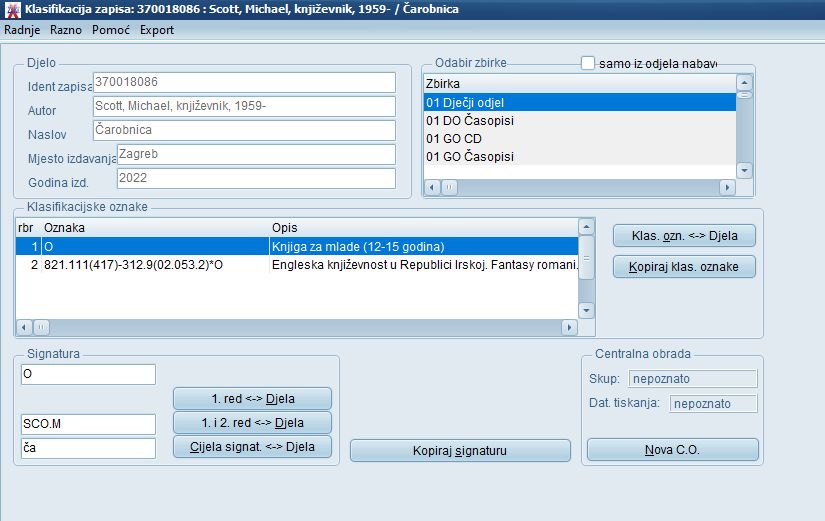The image size is (825, 521).
Task: Open the Radnje menu
Action: pyautogui.click(x=22, y=30)
